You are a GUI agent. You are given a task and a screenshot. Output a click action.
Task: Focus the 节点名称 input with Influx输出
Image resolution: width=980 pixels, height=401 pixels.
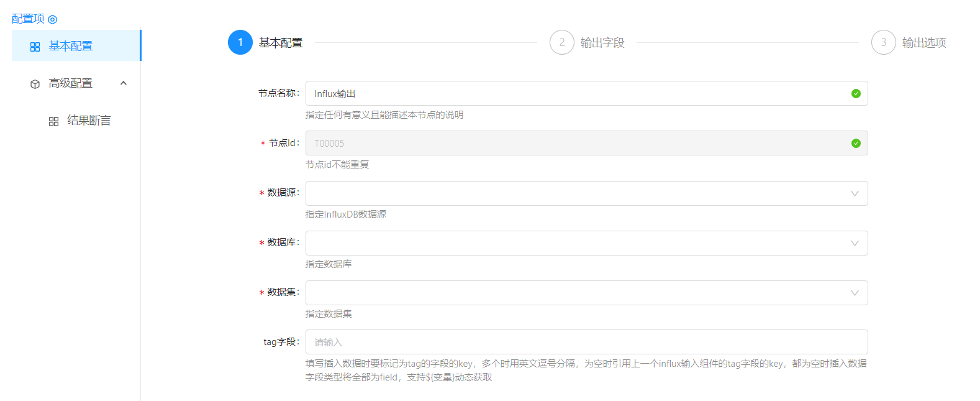578,94
